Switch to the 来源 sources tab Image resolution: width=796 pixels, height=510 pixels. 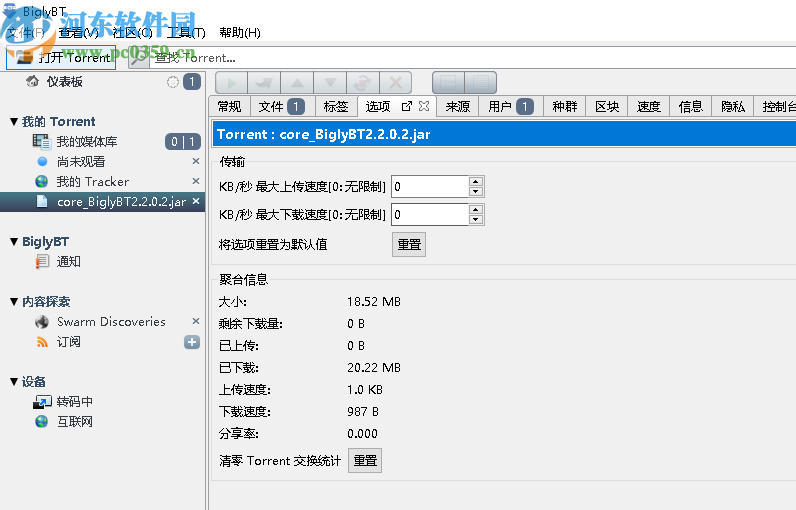click(x=457, y=107)
